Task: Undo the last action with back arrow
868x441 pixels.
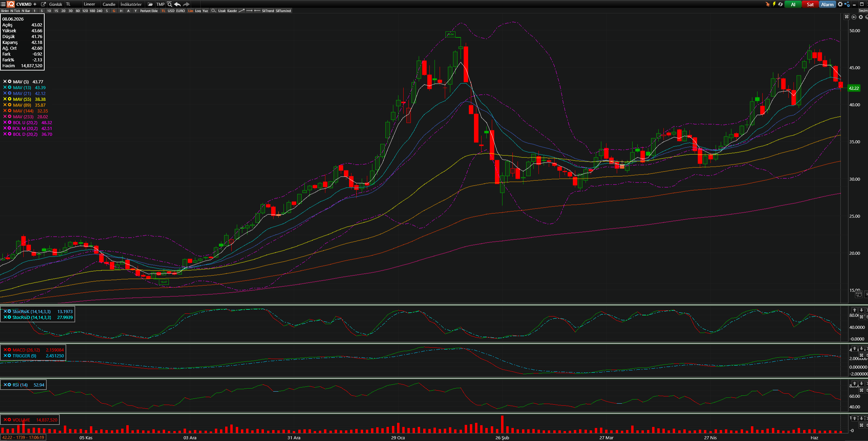Action: [x=177, y=4]
